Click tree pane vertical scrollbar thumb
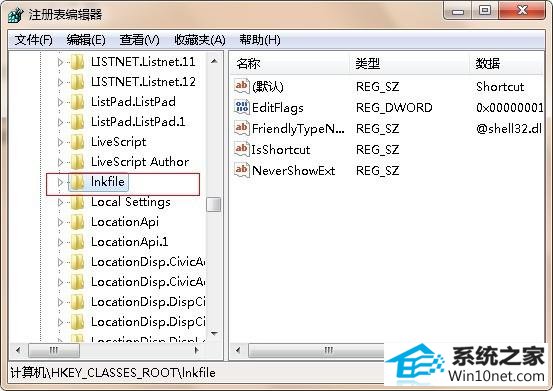This screenshot has height=391, width=553. 214,204
